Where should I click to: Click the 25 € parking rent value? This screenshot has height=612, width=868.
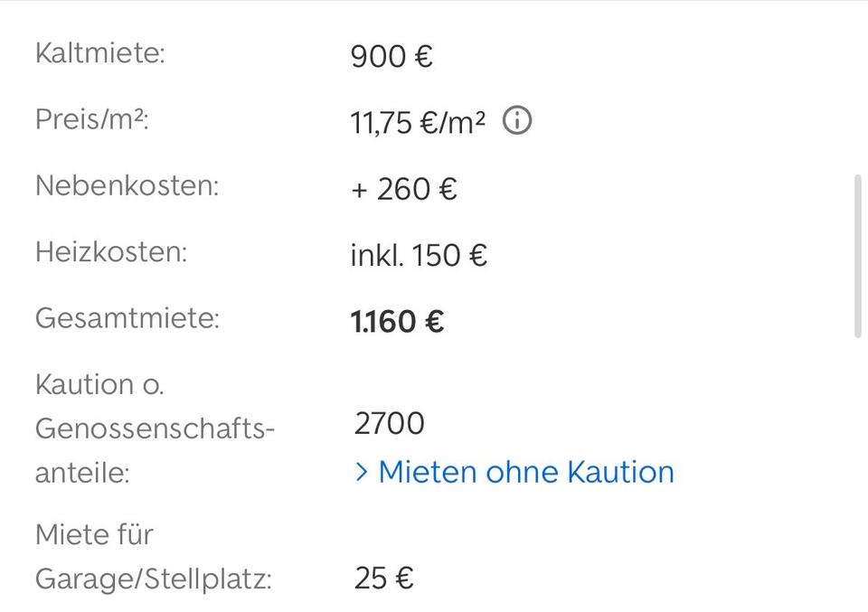383,579
